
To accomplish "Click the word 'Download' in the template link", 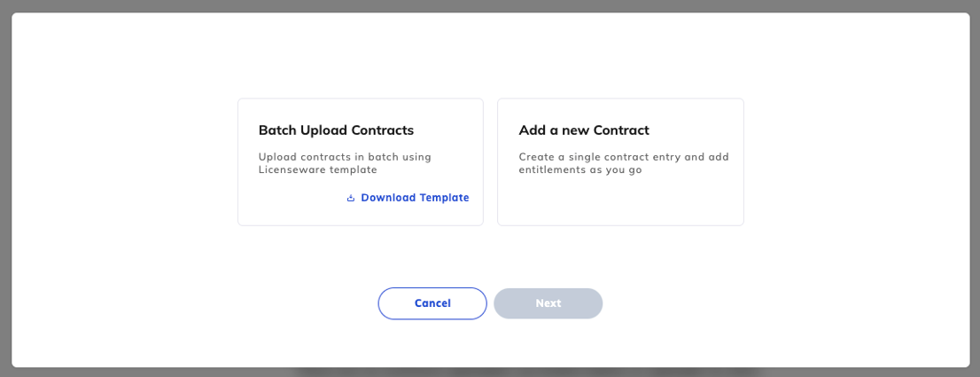I will coord(388,198).
